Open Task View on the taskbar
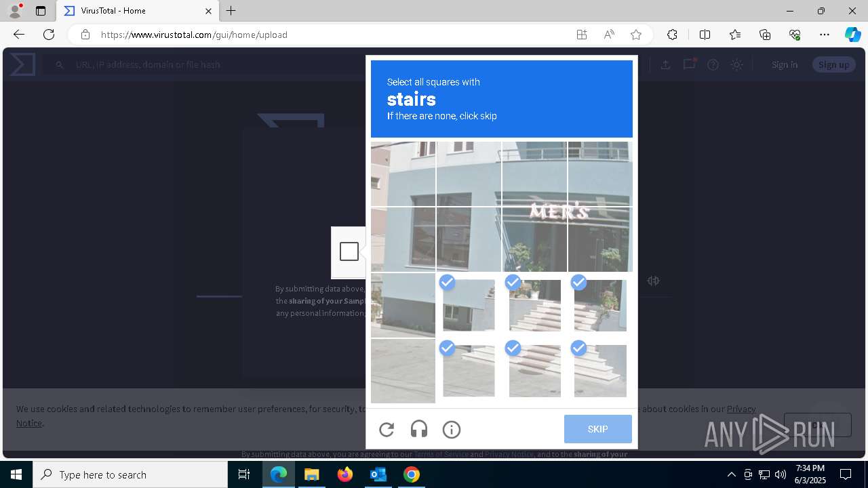The image size is (868, 488). [x=244, y=474]
